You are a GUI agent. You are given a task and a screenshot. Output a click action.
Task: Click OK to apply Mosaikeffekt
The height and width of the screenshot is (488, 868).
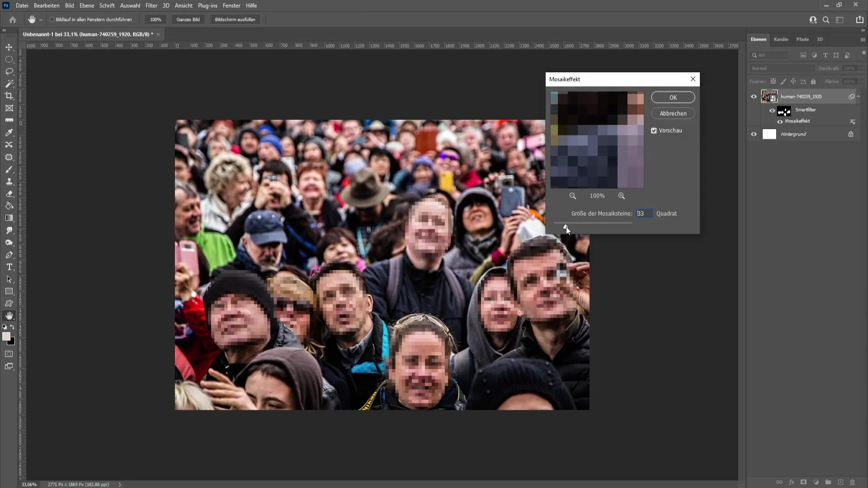click(673, 97)
